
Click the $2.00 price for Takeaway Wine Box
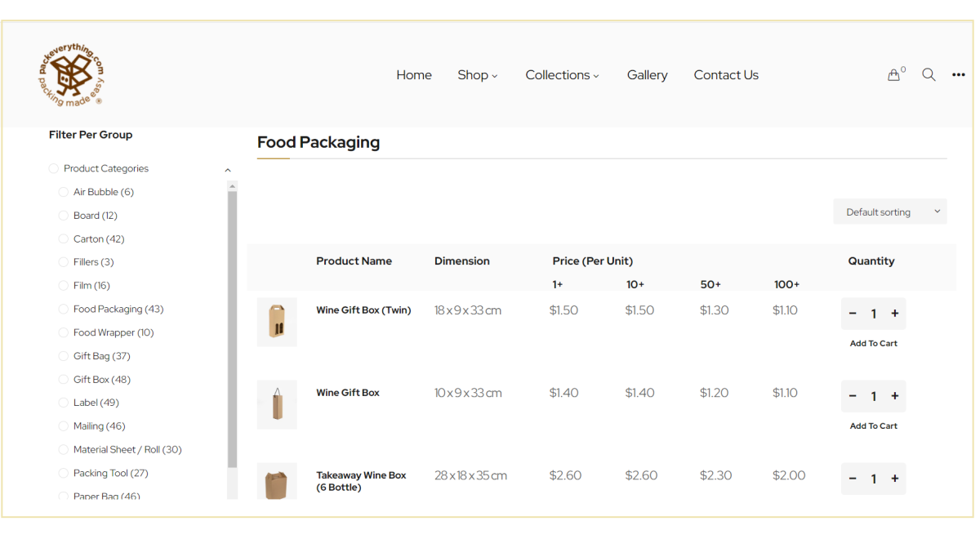point(789,475)
